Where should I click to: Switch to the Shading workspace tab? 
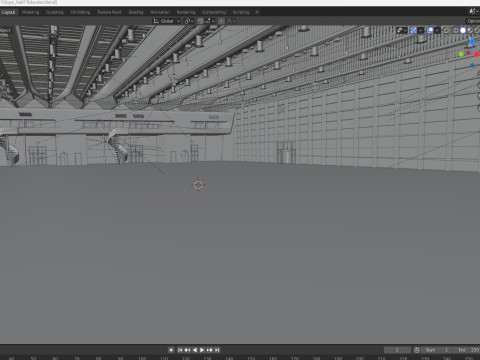tap(136, 12)
